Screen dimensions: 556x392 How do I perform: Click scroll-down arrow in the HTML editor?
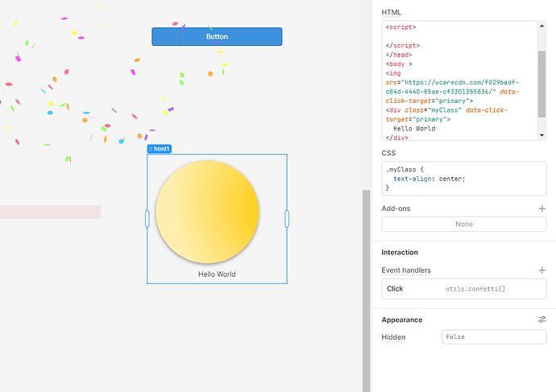click(541, 135)
